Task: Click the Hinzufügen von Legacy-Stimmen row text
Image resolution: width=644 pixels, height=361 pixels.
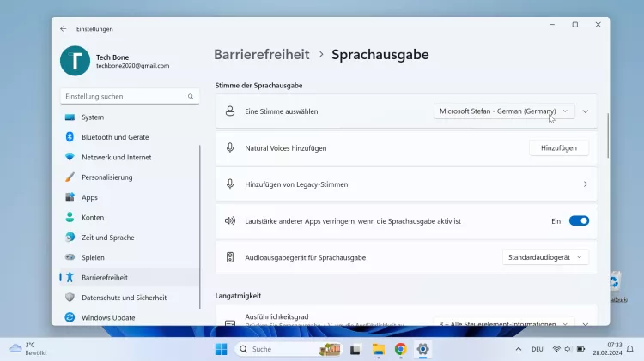Action: 296,184
